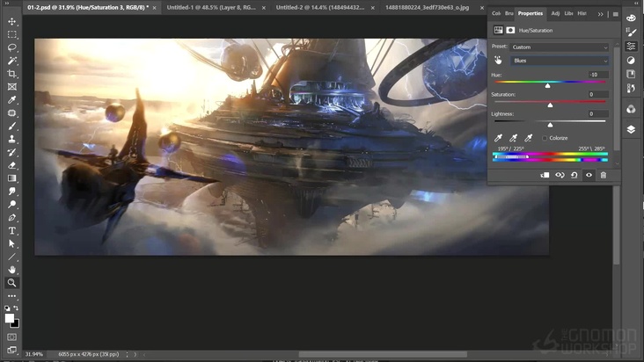
Task: Open the Properties panel flyout menu
Action: pos(615,14)
